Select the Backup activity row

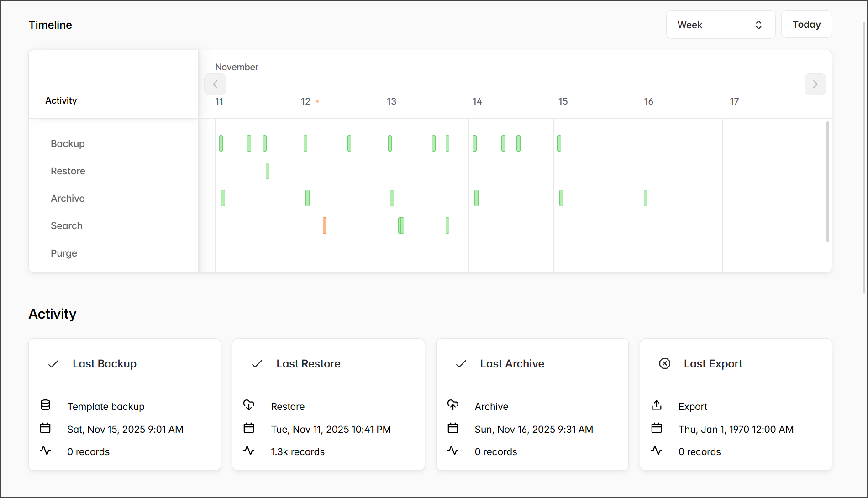[68, 144]
